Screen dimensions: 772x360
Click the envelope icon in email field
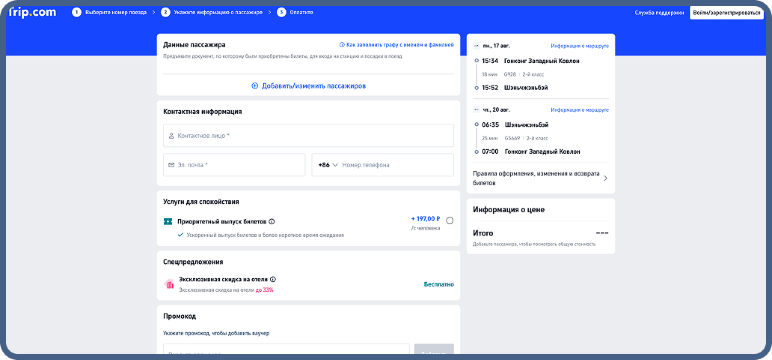coord(171,165)
